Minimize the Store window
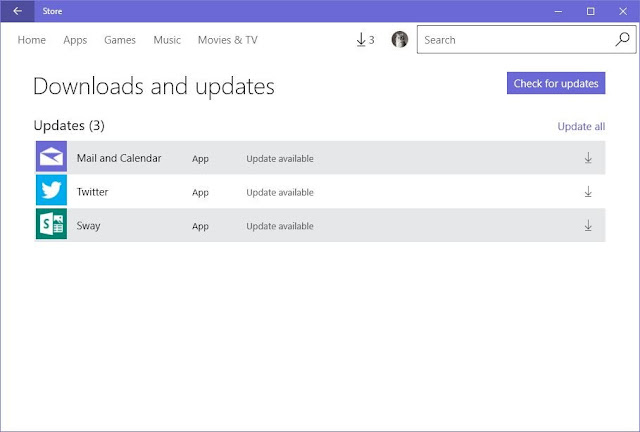The image size is (640, 432). pyautogui.click(x=558, y=11)
